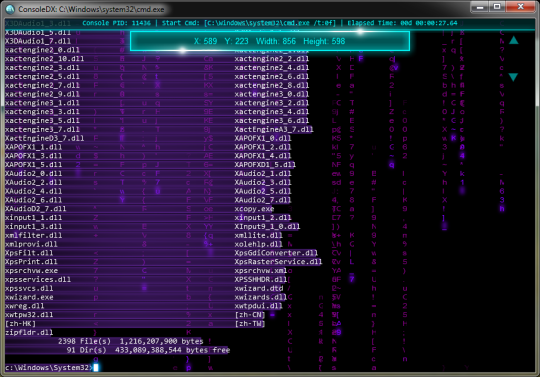The width and height of the screenshot is (540, 377).
Task: Click file name xwtpw32.dll
Action: (x=29, y=315)
